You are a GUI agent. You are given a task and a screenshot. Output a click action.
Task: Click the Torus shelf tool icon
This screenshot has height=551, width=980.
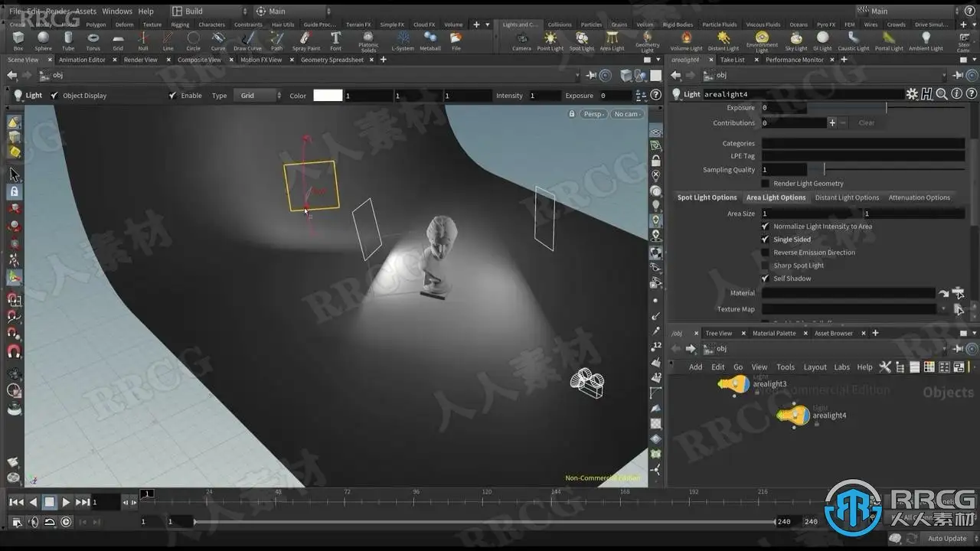93,40
